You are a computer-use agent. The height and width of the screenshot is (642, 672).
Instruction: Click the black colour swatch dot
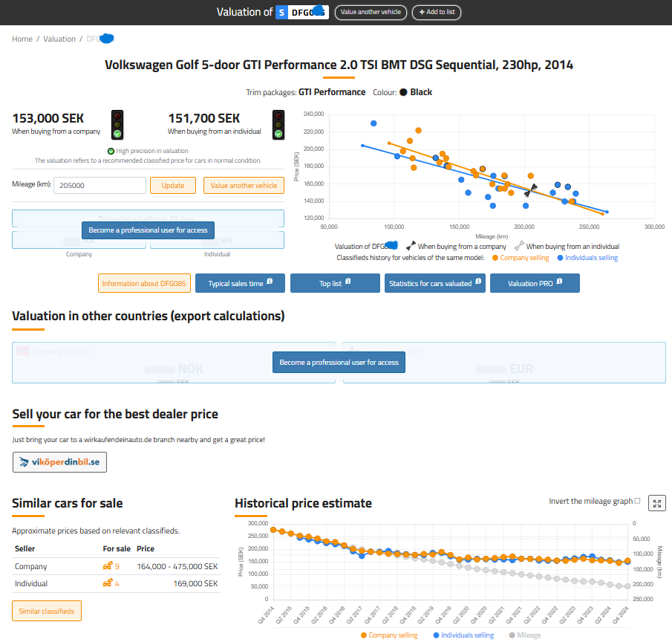click(x=403, y=92)
